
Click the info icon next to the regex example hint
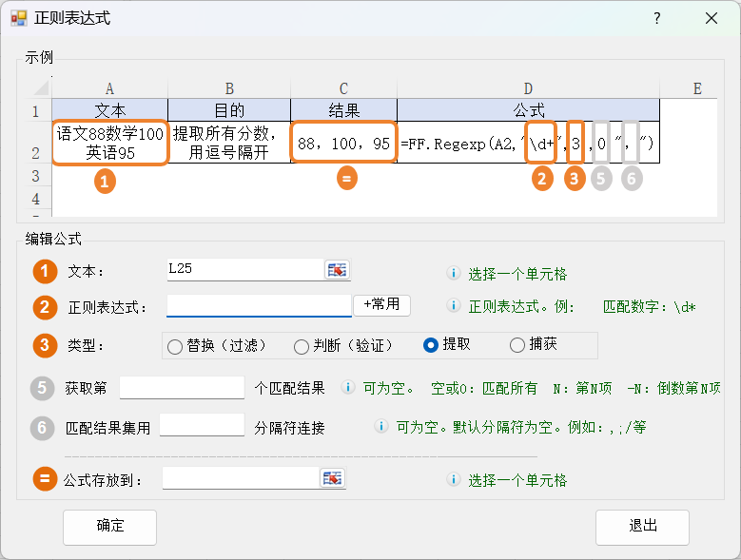[x=454, y=306]
